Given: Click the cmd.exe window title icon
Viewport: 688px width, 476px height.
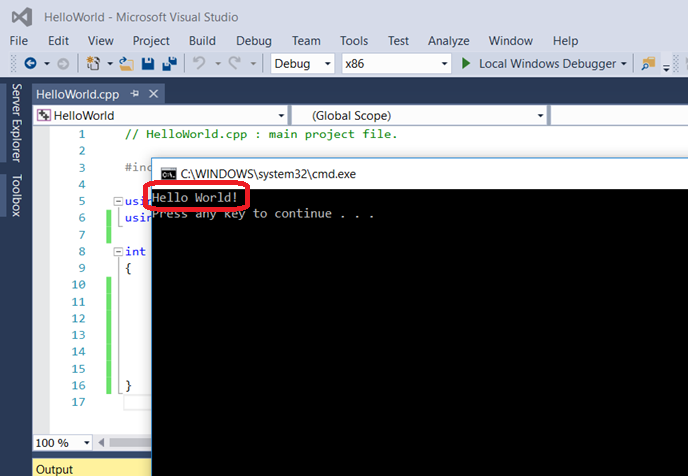Looking at the screenshot, I should point(168,174).
